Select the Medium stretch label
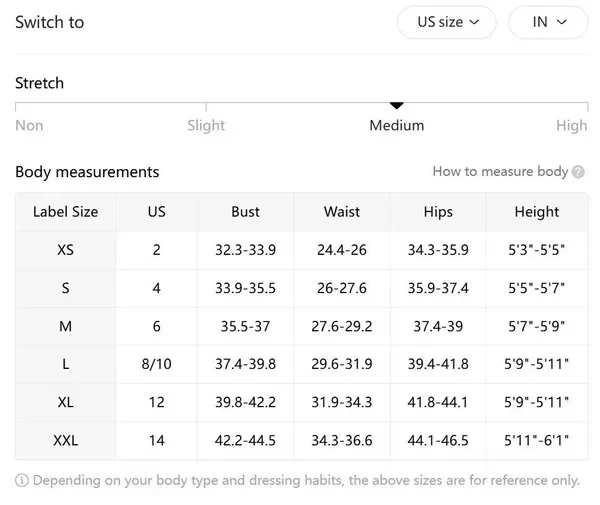This screenshot has width=600, height=505. click(x=397, y=126)
